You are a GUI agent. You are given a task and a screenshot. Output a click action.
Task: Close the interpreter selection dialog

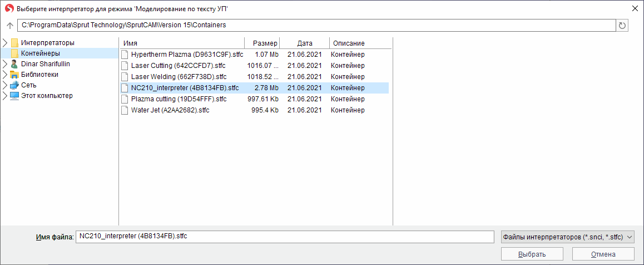pos(635,7)
